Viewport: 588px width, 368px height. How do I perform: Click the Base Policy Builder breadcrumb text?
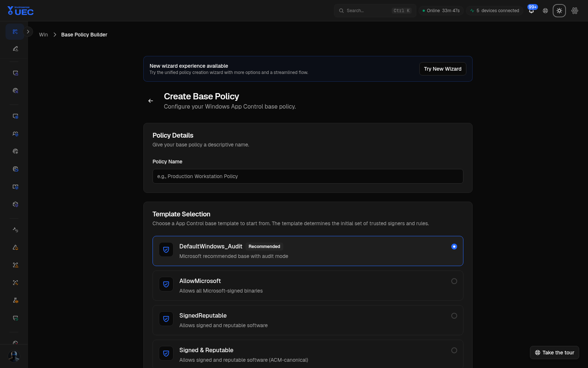pyautogui.click(x=84, y=35)
